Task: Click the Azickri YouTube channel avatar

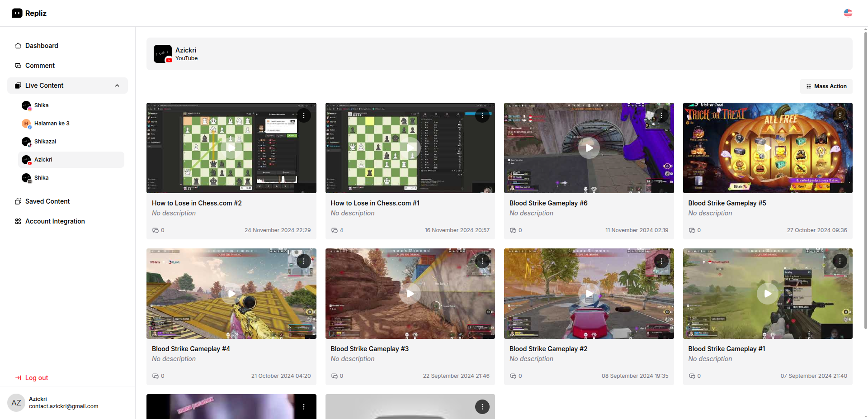Action: coord(163,54)
